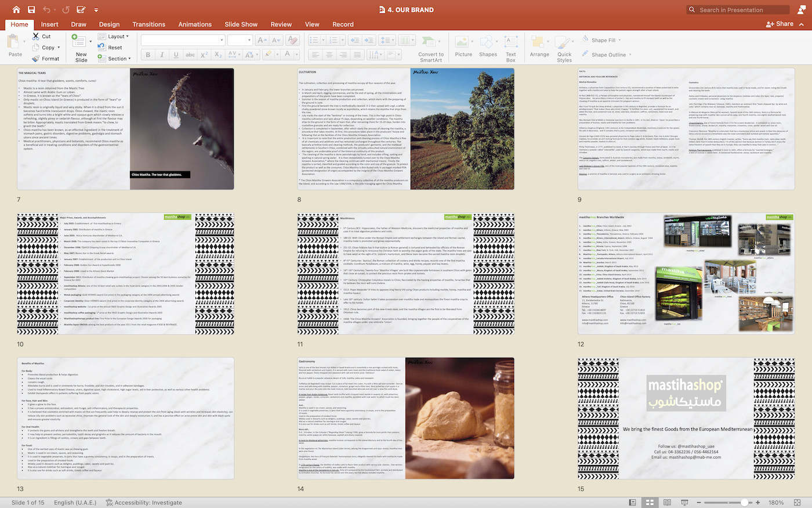Start Slide Show from status bar icon
The image size is (812, 508).
(685, 502)
